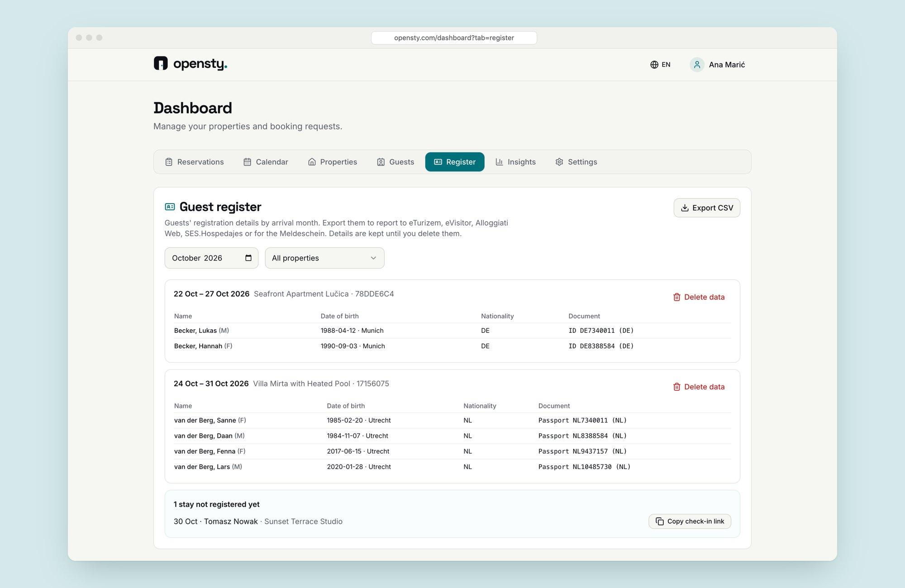Click birth date 2017-06-15 · Utrecht
The height and width of the screenshot is (588, 905).
(x=358, y=451)
